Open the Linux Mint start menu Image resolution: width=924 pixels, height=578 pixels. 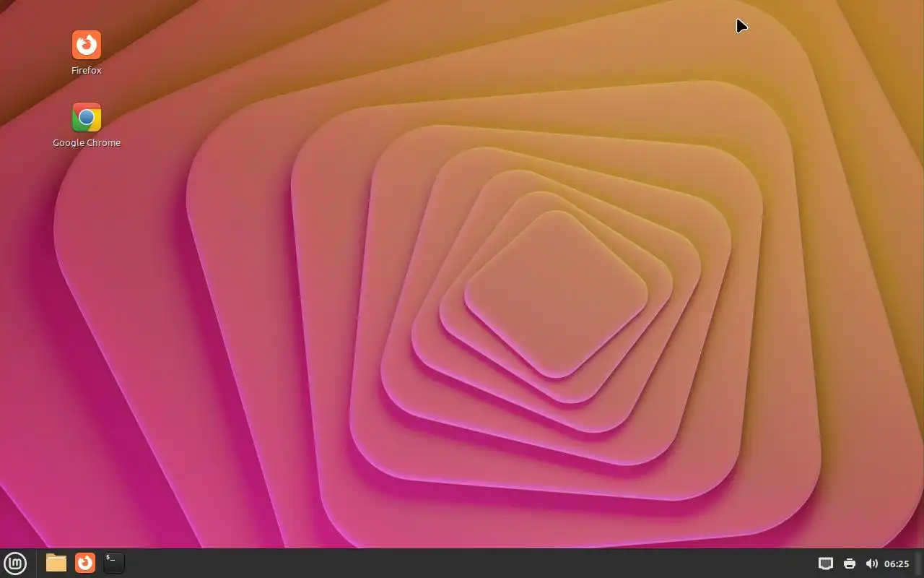tap(15, 563)
